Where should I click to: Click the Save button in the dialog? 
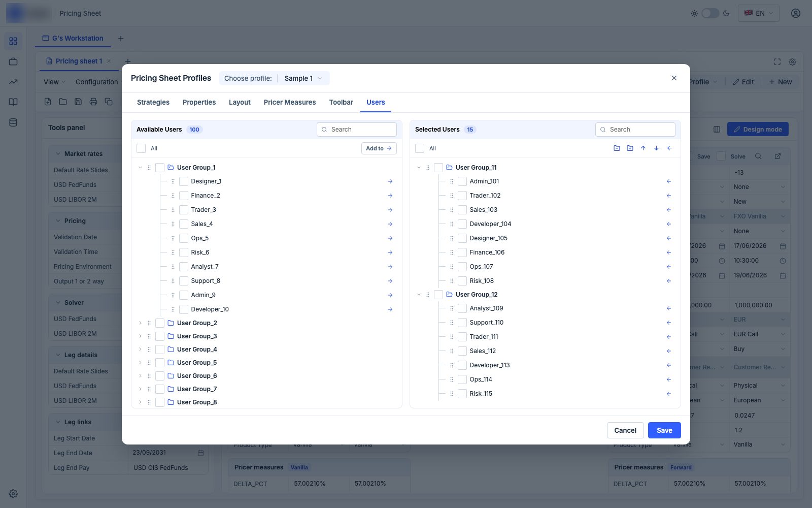tap(664, 430)
